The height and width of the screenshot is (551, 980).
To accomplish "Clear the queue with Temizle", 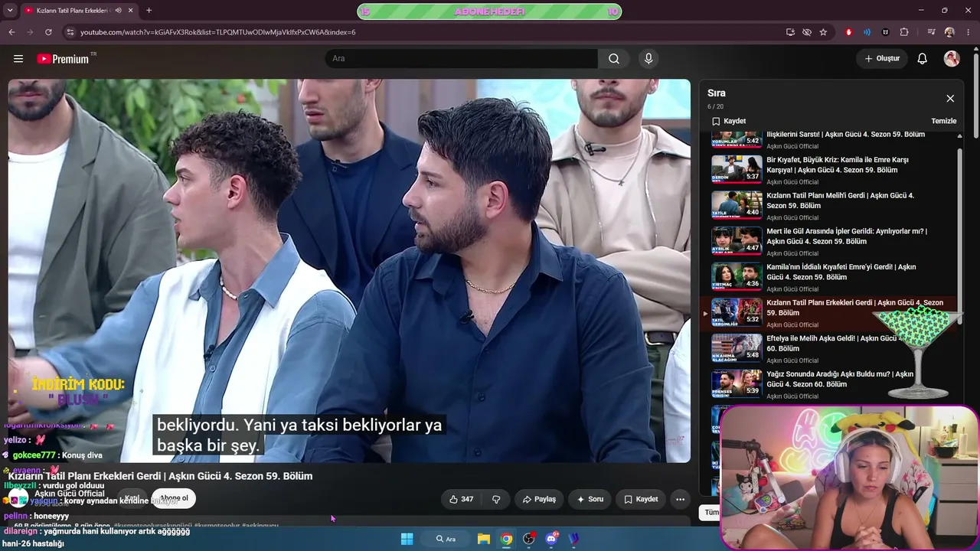I will tap(944, 121).
